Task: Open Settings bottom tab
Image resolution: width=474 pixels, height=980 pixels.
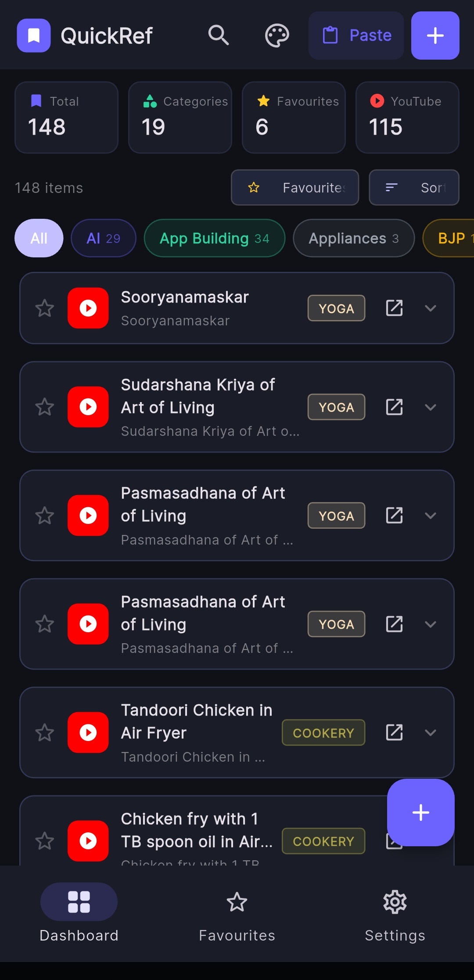Action: coord(395,916)
